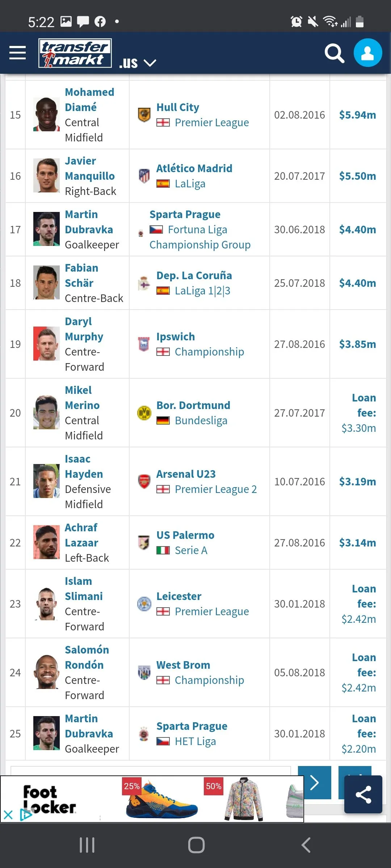This screenshot has height=868, width=391.
Task: Open the Bundesliga league link
Action: click(x=201, y=421)
